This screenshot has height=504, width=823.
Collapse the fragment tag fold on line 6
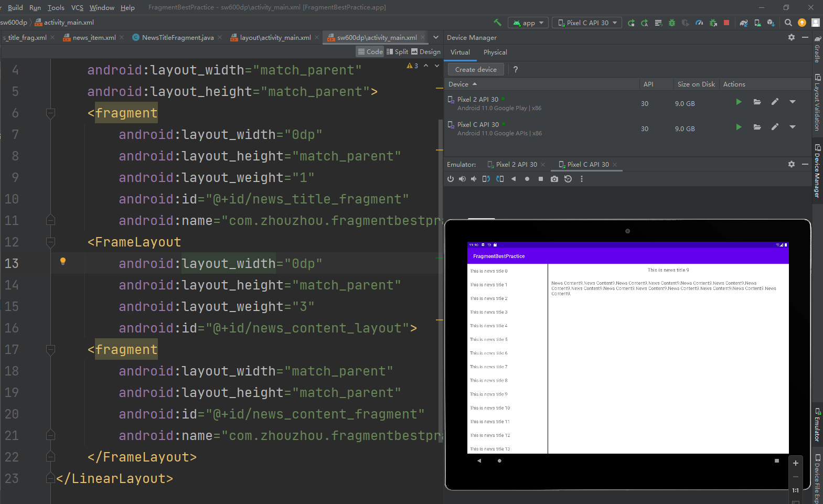tap(50, 113)
